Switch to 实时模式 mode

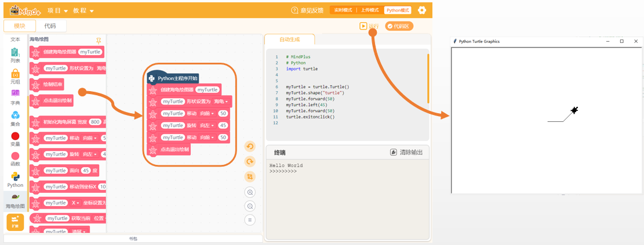pos(343,10)
